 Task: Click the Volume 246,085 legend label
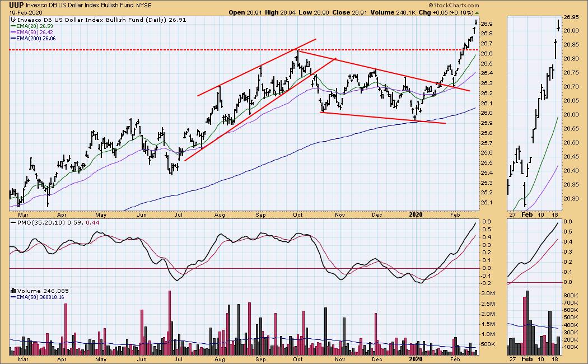coord(43,291)
